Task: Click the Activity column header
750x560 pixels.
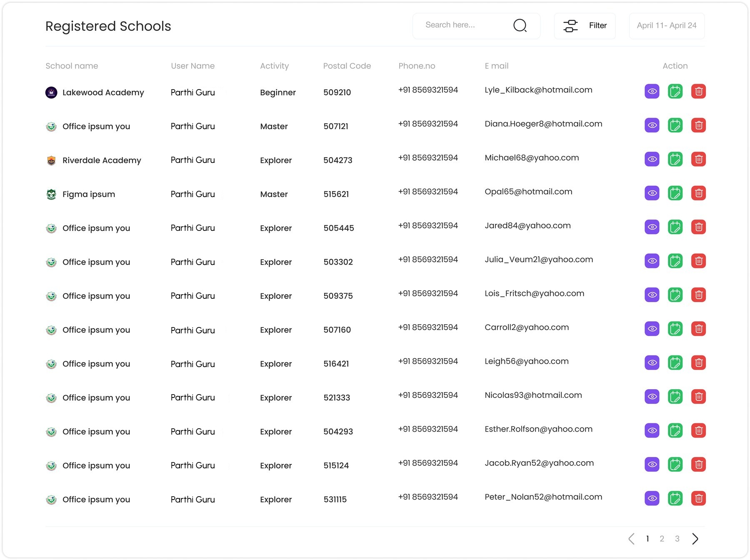Action: pyautogui.click(x=274, y=66)
